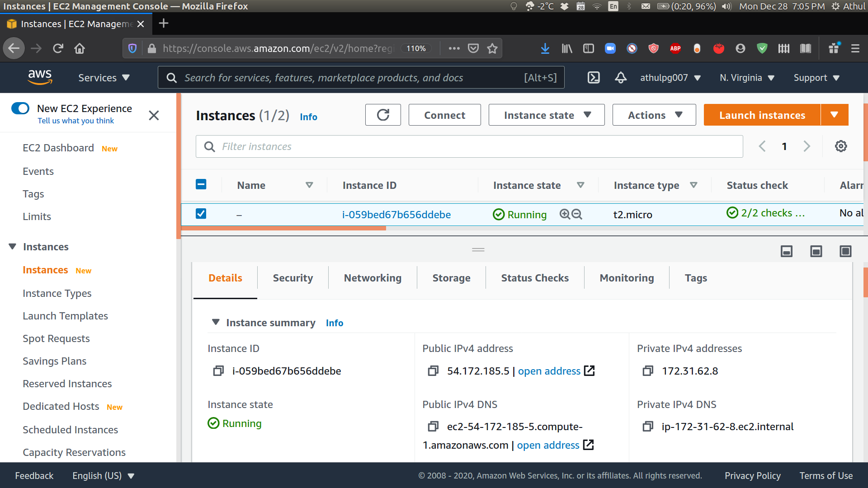Switch to the Networking tab
The image size is (868, 488).
[373, 278]
